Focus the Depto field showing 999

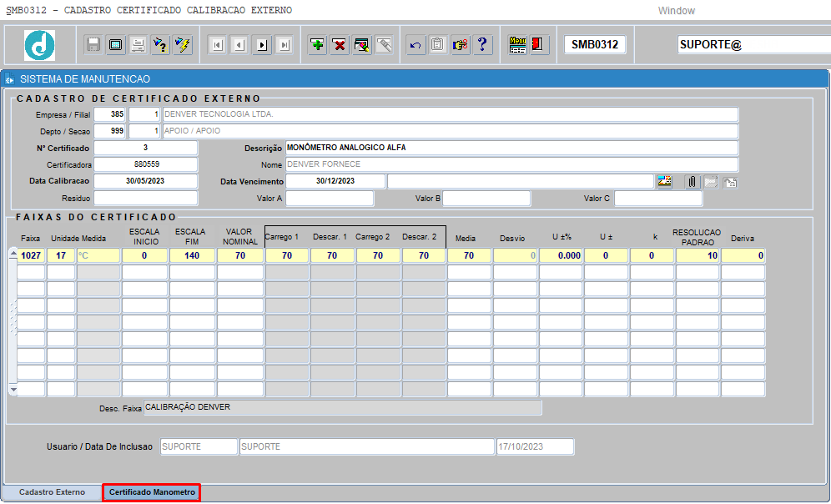click(109, 131)
